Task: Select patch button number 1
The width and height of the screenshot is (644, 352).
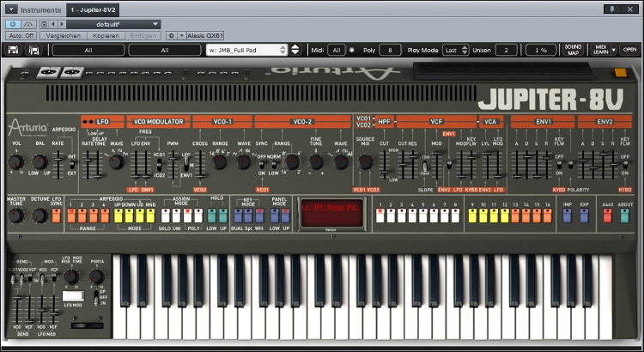Action: coord(380,215)
